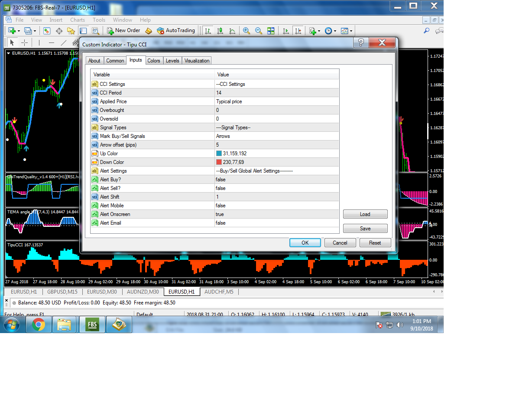
Task: Click the Zoom In magnifier icon
Action: point(247,31)
